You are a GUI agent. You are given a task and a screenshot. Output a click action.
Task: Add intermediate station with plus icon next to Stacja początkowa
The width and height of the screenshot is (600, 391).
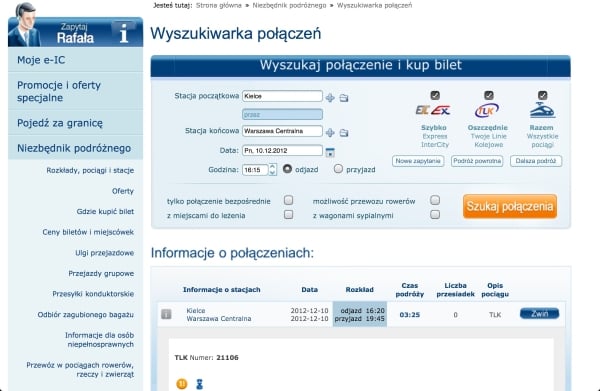coord(330,98)
